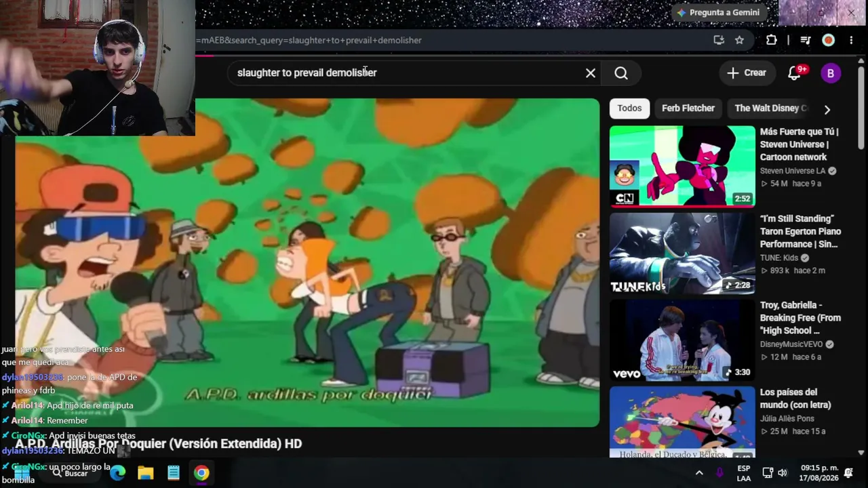The height and width of the screenshot is (488, 868).
Task: Click the install app icon in address bar
Action: pos(719,40)
